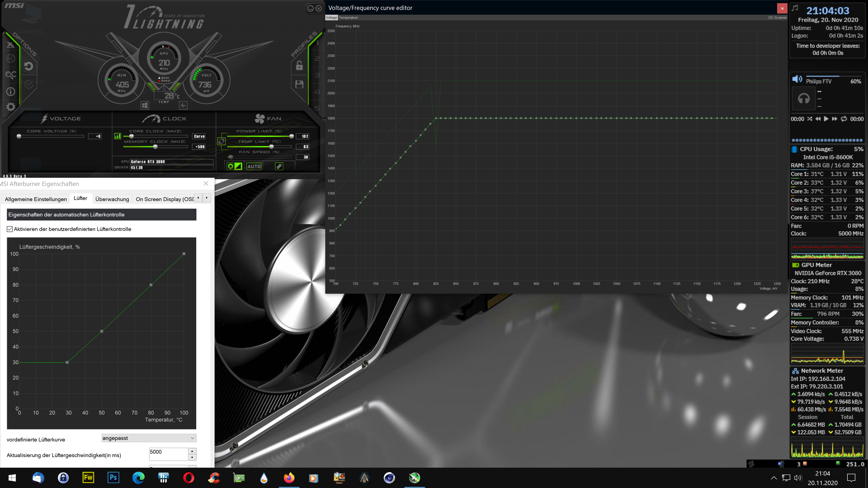Switch to the Voltage tab in curve editor
Screen dimensions: 868x488
coord(331,18)
